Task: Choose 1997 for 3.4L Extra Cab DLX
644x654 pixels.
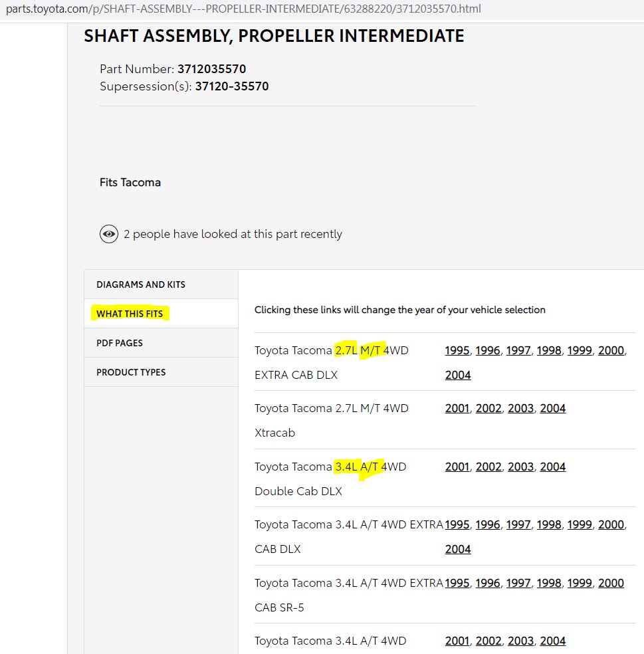Action: click(x=518, y=524)
